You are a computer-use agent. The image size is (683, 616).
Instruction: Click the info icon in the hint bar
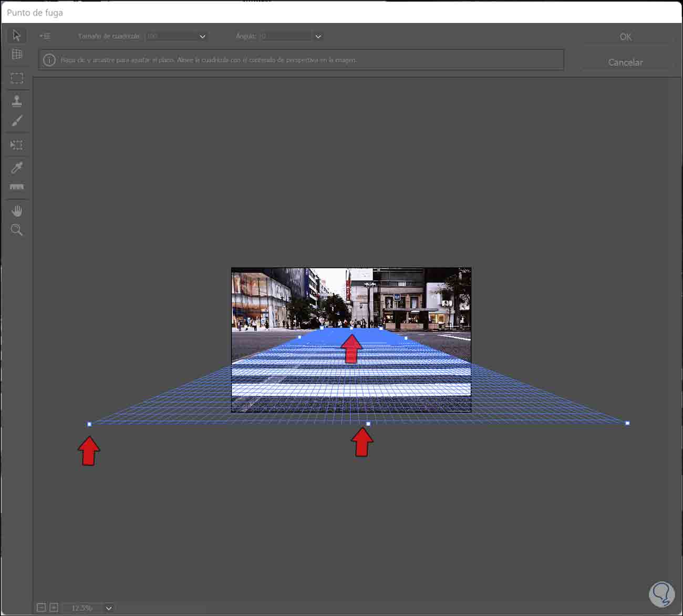(49, 60)
